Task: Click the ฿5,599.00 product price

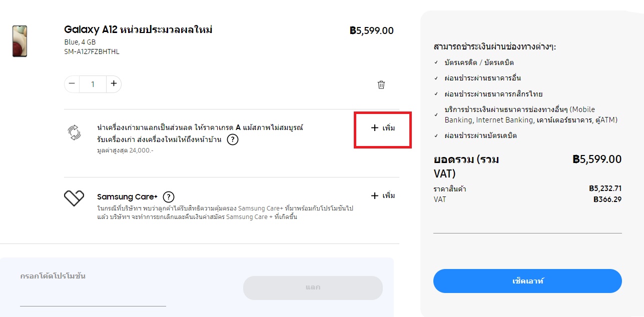Action: tap(372, 30)
